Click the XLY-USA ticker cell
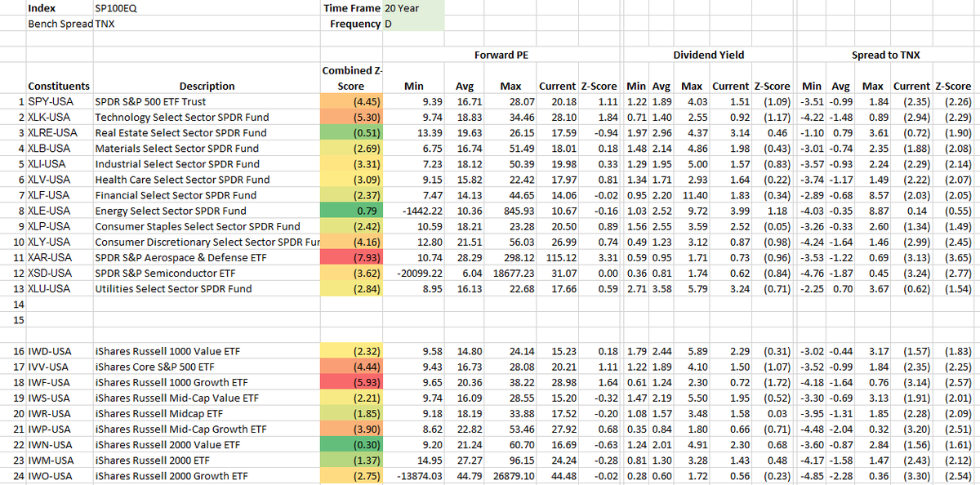The image size is (980, 485). pos(60,241)
